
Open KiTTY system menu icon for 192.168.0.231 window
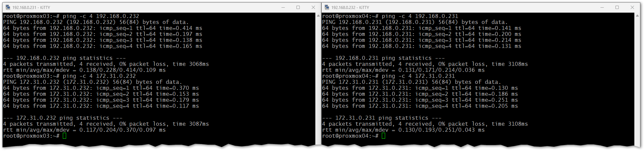[x=8, y=7]
